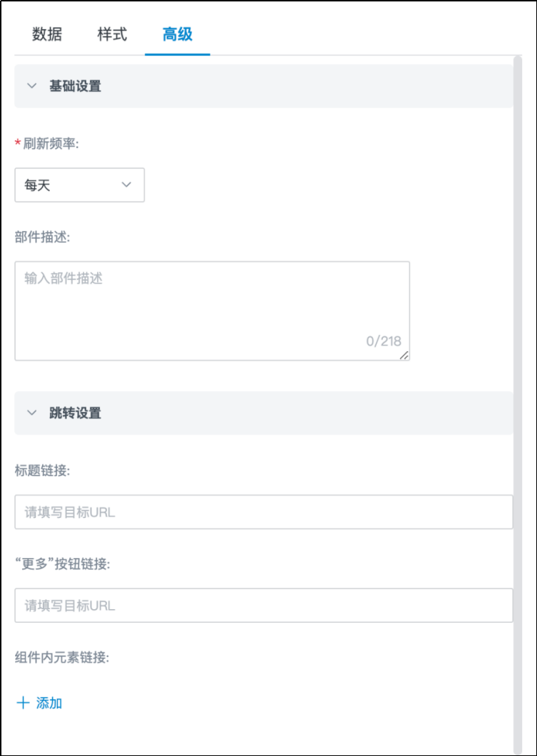Switch to the 样式 tab
This screenshot has width=537, height=756.
[112, 34]
